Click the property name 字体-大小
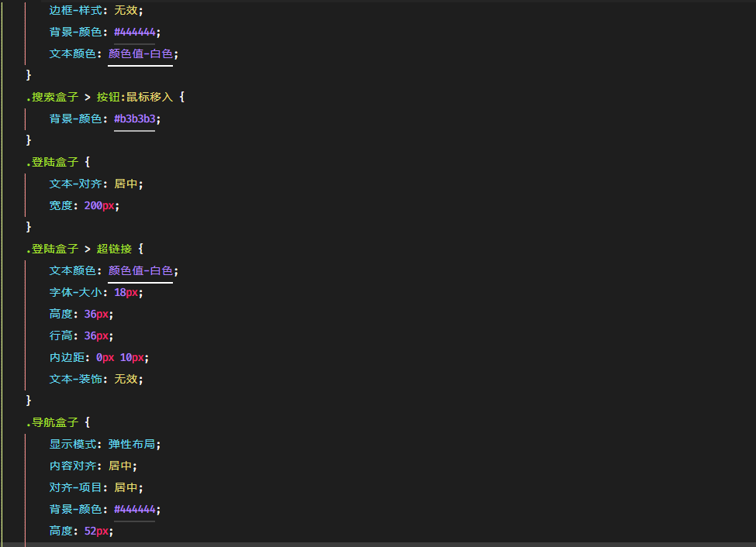 coord(75,292)
